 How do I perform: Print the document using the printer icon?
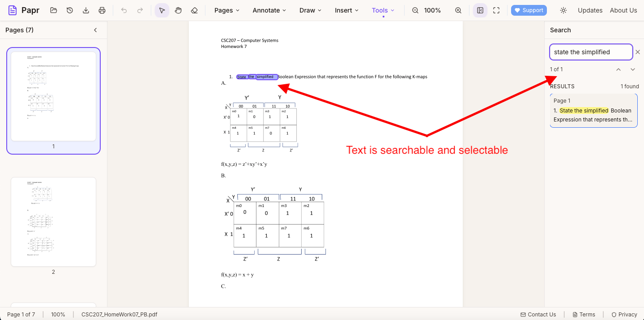click(x=102, y=10)
